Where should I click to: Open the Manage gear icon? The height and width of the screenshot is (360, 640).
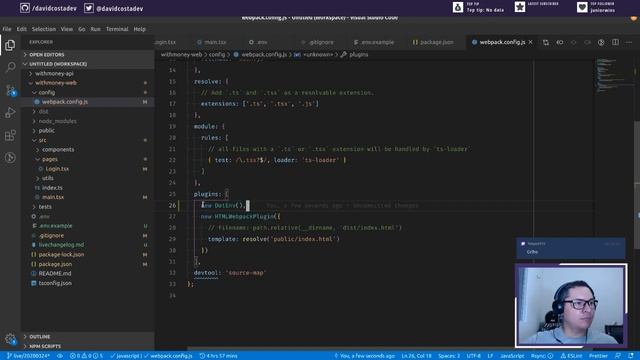(10, 339)
